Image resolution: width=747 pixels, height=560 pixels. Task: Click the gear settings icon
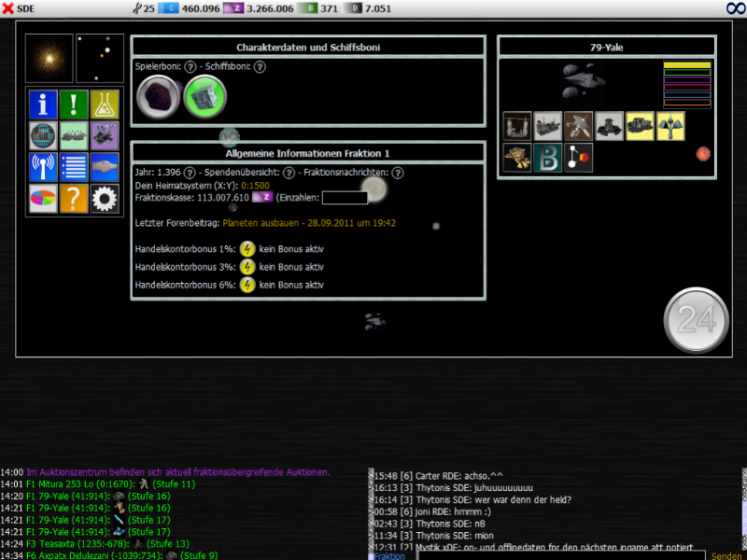coord(105,197)
